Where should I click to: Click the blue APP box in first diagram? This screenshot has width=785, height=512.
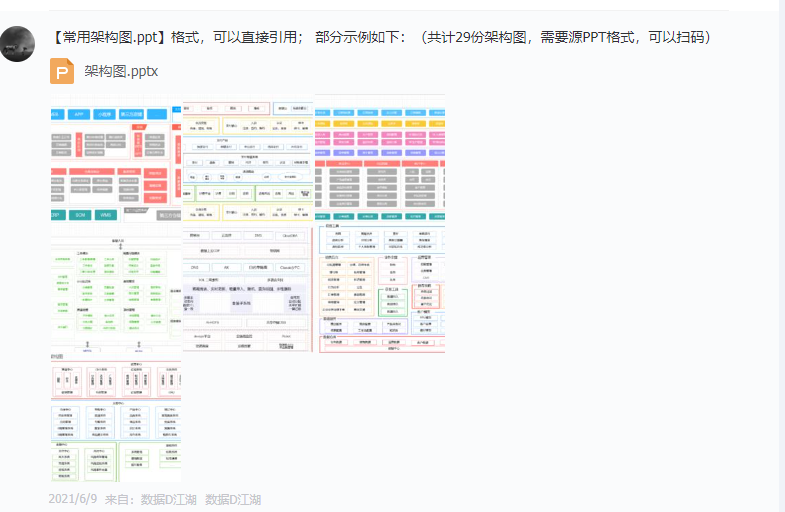tap(79, 115)
